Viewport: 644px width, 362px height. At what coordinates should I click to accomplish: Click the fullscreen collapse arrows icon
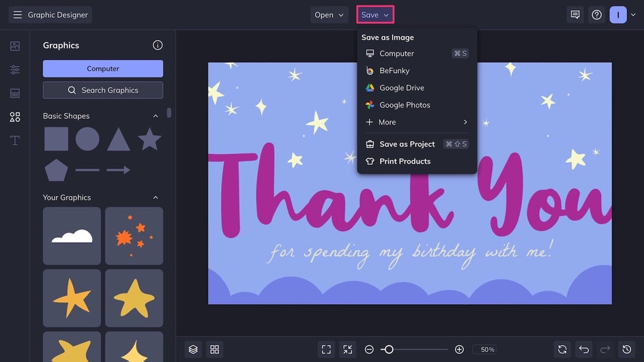[347, 349]
